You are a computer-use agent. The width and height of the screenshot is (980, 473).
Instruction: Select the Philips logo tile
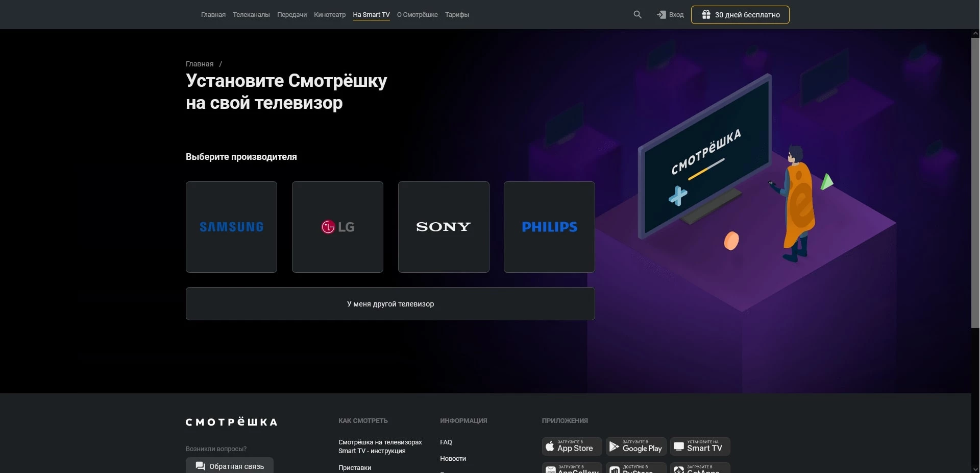(x=549, y=227)
